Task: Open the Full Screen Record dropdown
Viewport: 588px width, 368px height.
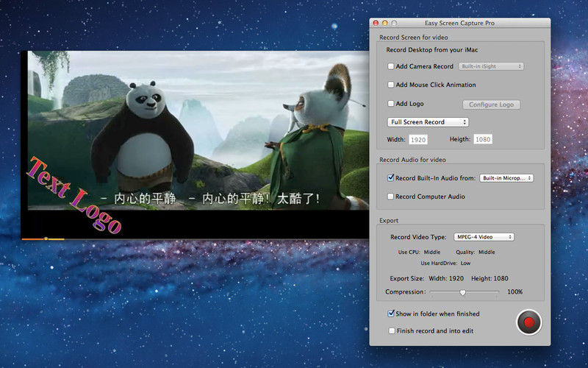Action: coord(428,122)
